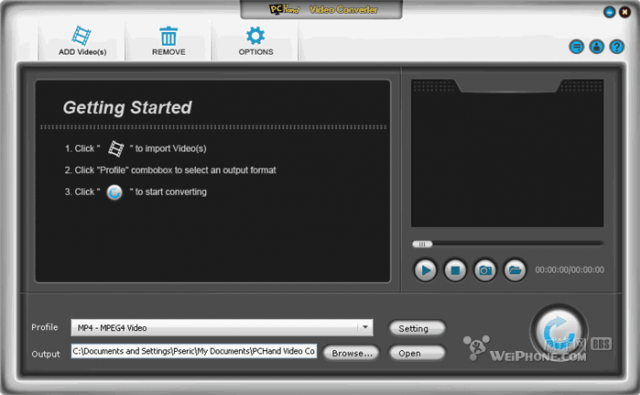Screen dimensions: 640x395
Task: Click the REMOVE trash can icon
Action: click(x=169, y=36)
